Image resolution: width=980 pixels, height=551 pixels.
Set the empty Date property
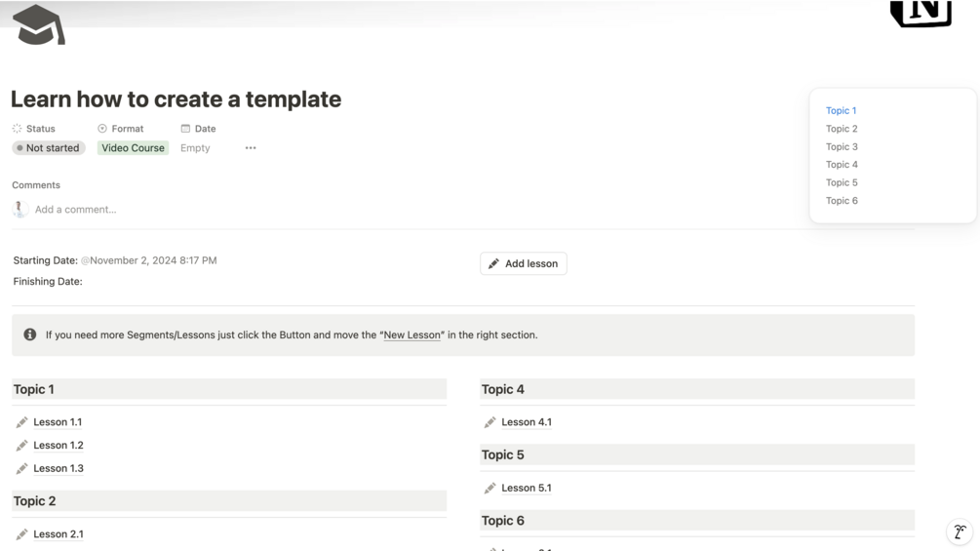(195, 148)
